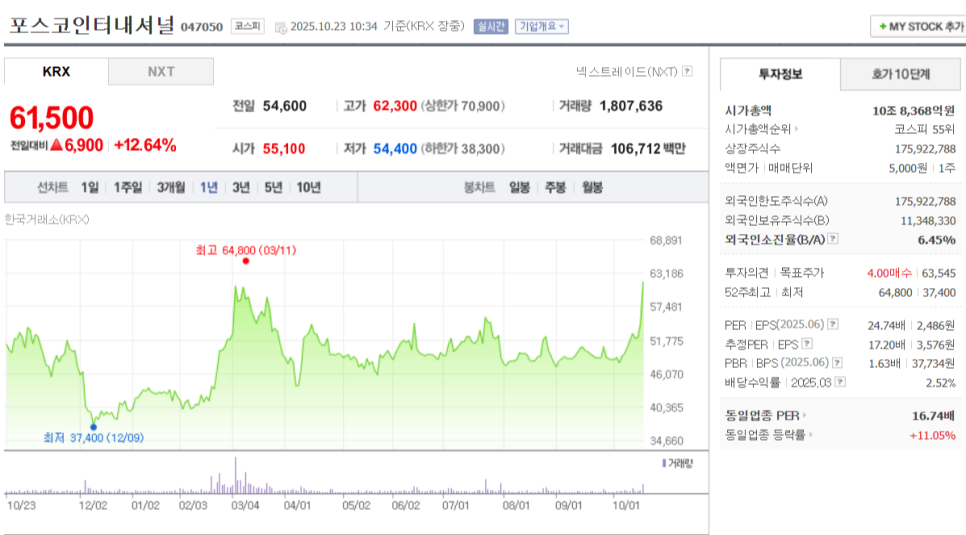Open the 투자정보 tab
Screen dimensions: 966x535
pos(780,75)
